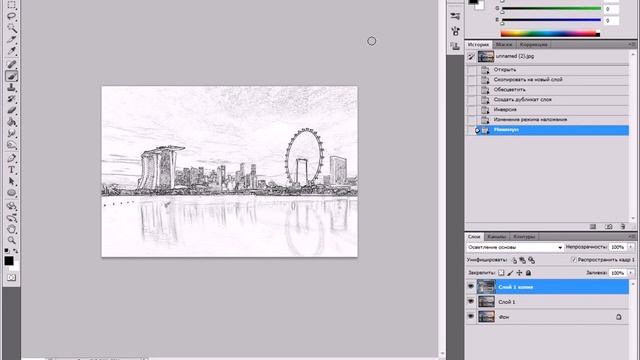The height and width of the screenshot is (360, 640).
Task: Click new snapshot camera icon in History panel
Action: coord(608,227)
